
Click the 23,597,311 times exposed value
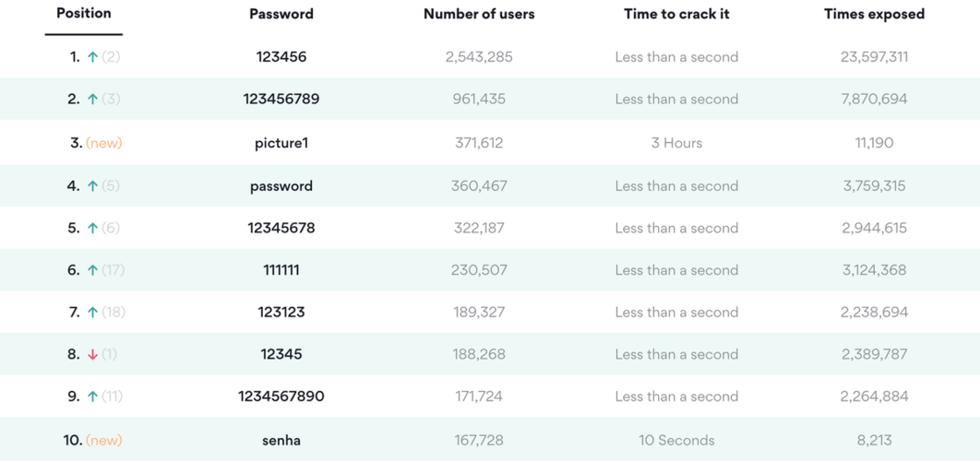pyautogui.click(x=874, y=57)
